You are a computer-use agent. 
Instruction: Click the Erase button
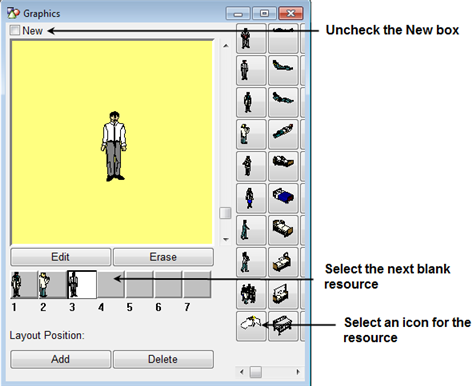[163, 257]
